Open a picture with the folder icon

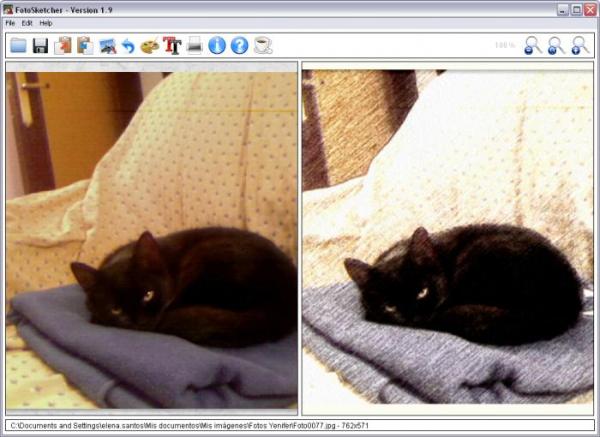18,45
